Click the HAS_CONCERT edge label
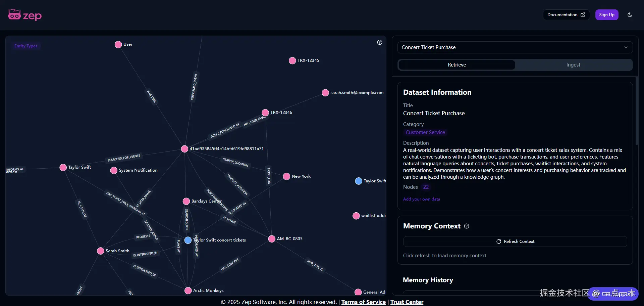Image resolution: width=644 pixels, height=306 pixels. coord(230,264)
